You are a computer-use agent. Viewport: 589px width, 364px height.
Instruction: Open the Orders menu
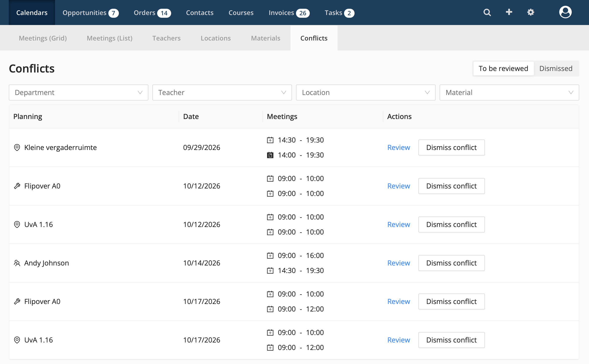click(x=152, y=13)
